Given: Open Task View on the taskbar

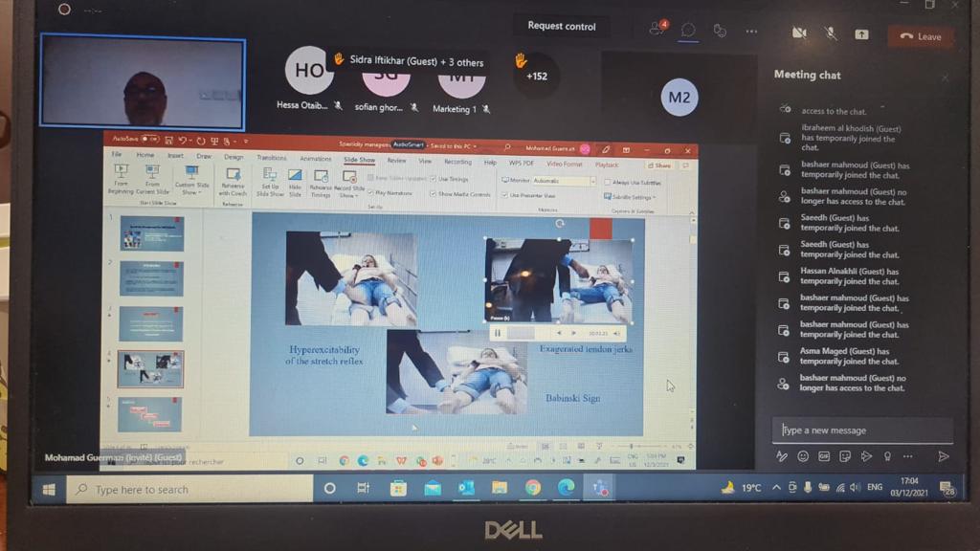Looking at the screenshot, I should pyautogui.click(x=363, y=488).
